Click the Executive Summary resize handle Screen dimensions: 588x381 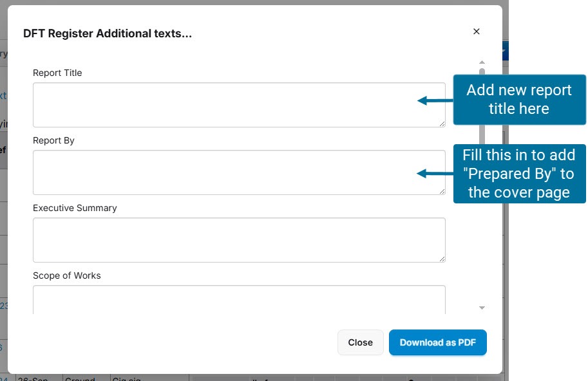pyautogui.click(x=442, y=258)
